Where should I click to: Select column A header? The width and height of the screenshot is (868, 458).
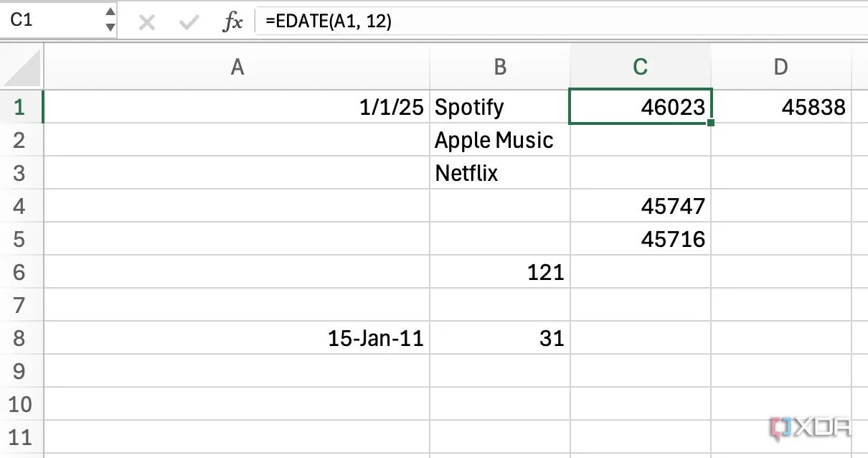(x=237, y=67)
